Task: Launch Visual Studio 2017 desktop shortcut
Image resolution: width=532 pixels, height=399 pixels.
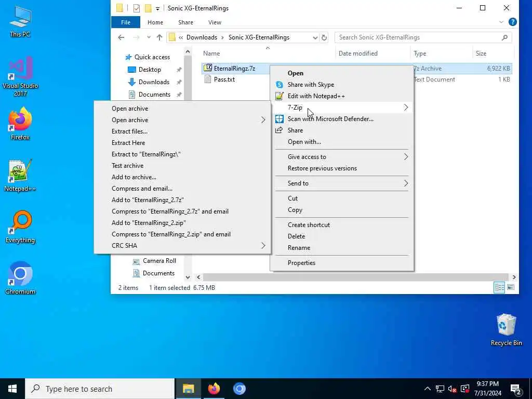Action: [x=20, y=77]
